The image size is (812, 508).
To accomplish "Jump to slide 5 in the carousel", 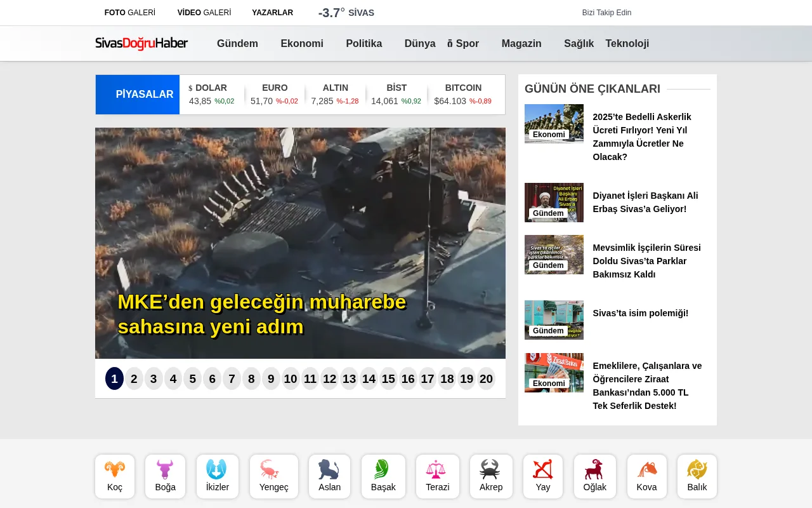I will click(192, 378).
